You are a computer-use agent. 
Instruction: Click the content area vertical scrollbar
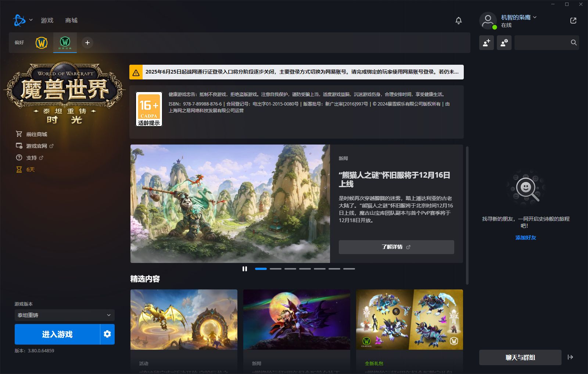coord(467,215)
